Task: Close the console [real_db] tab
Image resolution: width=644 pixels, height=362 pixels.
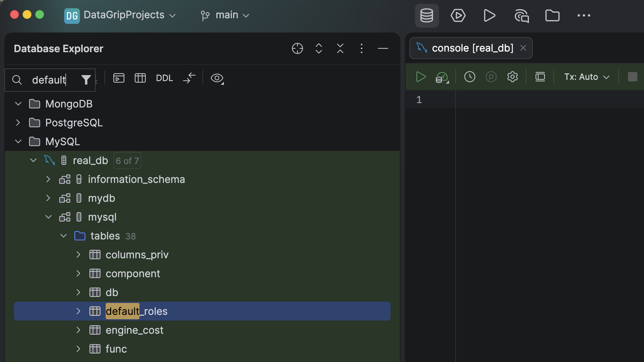Action: [523, 48]
